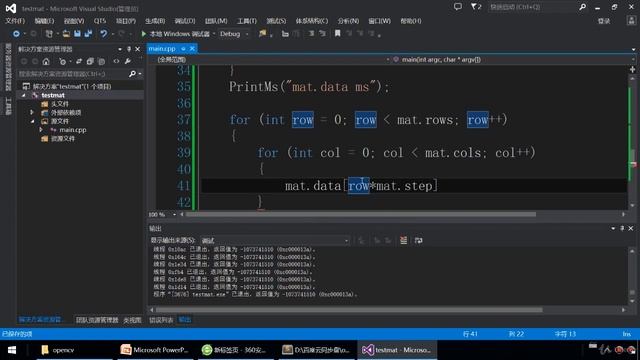Open Properties via the wrench icon
Image resolution: width=640 pixels, height=360 pixels.
pos(128,61)
